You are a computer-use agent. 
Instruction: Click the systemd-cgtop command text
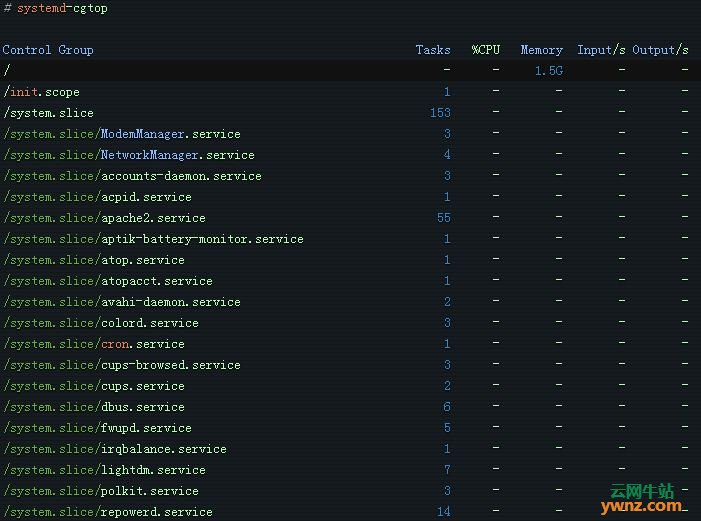click(62, 8)
